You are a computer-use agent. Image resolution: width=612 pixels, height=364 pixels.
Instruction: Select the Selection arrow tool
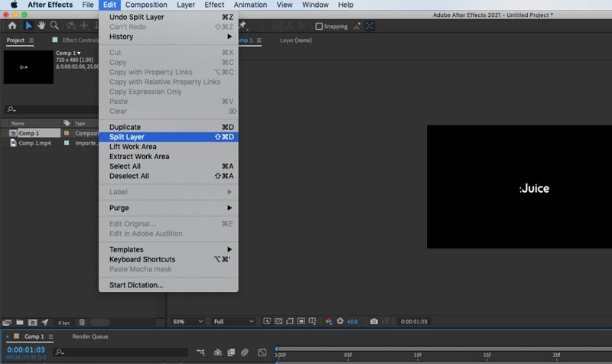[x=28, y=26]
